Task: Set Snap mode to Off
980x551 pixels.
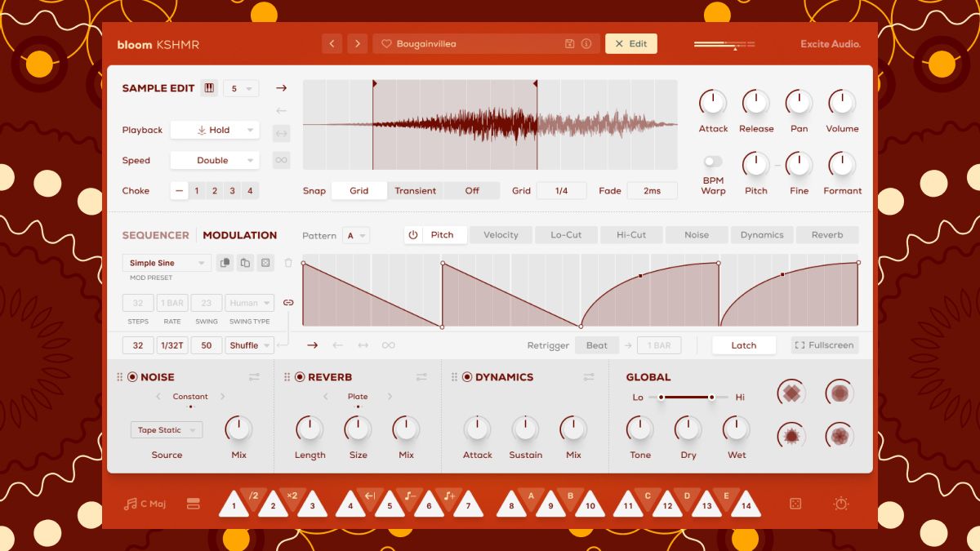Action: pos(472,191)
